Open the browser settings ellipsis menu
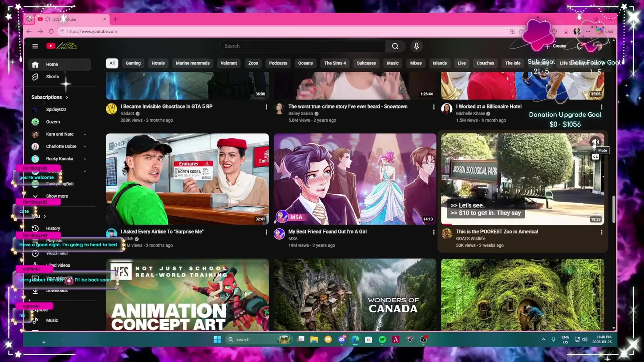Screen dimensions: 644x362 (x=588, y=31)
